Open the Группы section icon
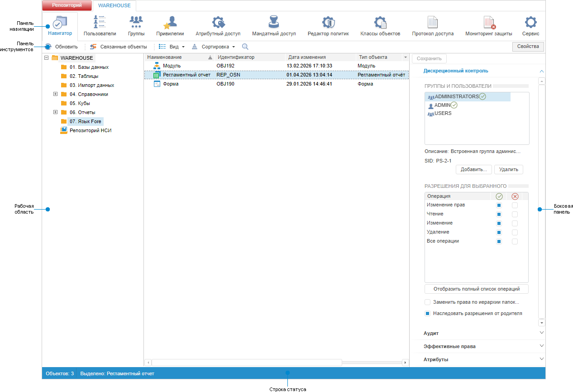The image size is (573, 392). pos(136,22)
